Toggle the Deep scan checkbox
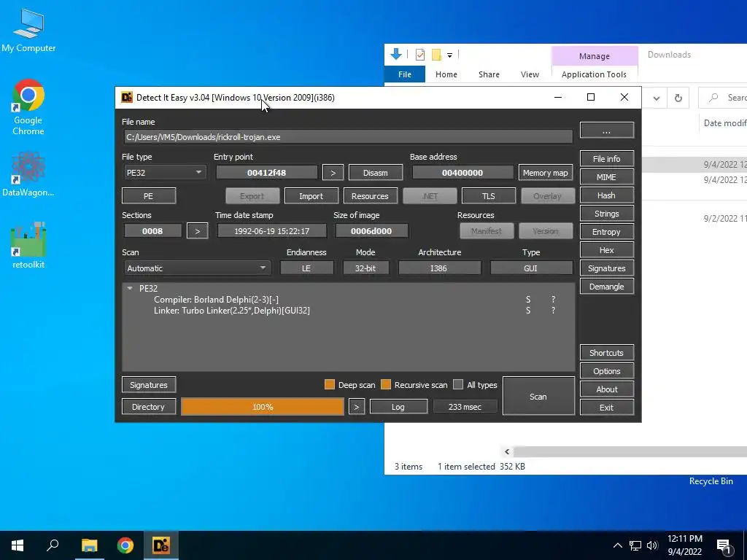The image size is (747, 560). coord(329,385)
